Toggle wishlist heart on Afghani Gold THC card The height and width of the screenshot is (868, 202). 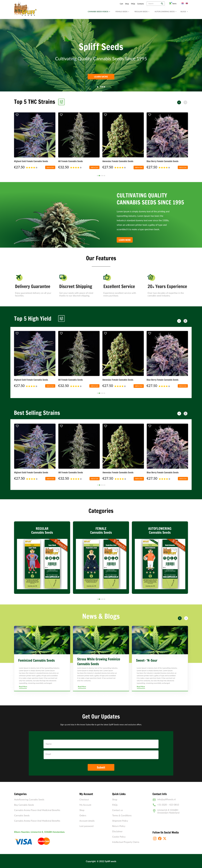point(17,115)
